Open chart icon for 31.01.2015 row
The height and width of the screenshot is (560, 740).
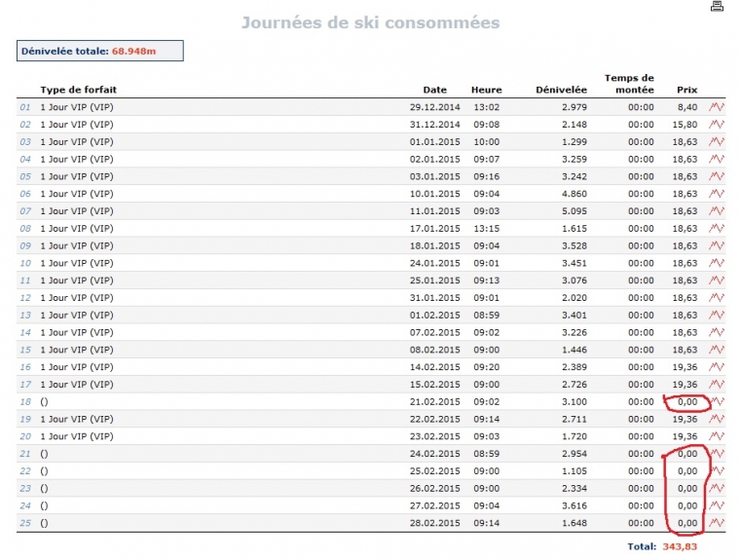pyautogui.click(x=717, y=298)
